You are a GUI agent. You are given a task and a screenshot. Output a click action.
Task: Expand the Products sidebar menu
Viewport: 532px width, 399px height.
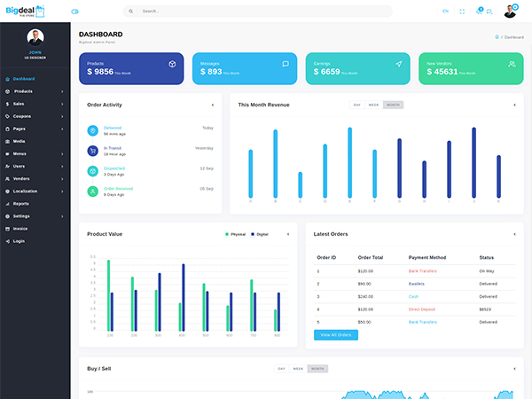[34, 91]
